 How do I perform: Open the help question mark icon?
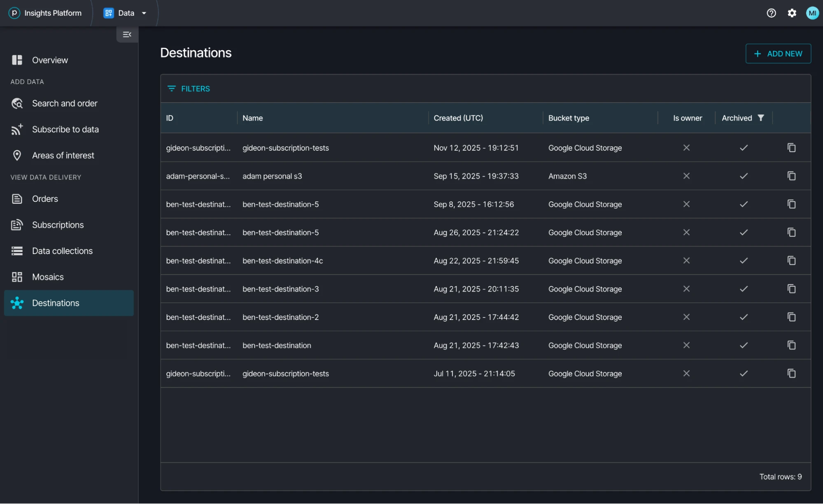(771, 13)
